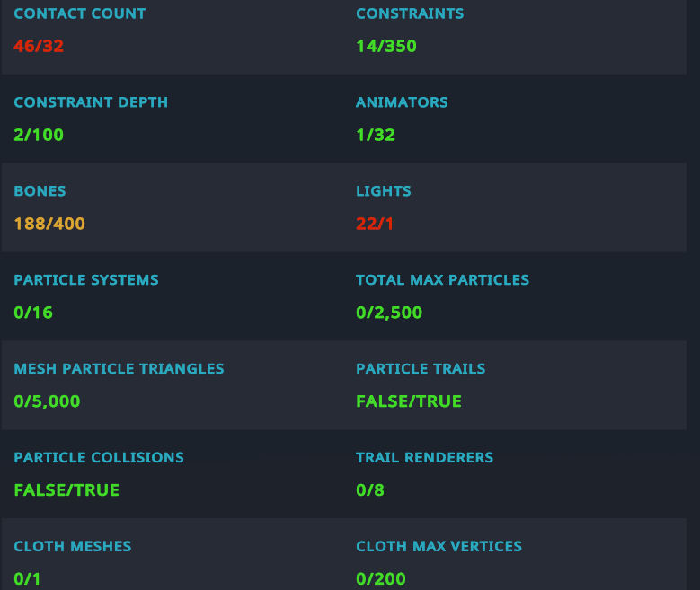
Task: Click the Particle Collisions label
Action: point(99,458)
